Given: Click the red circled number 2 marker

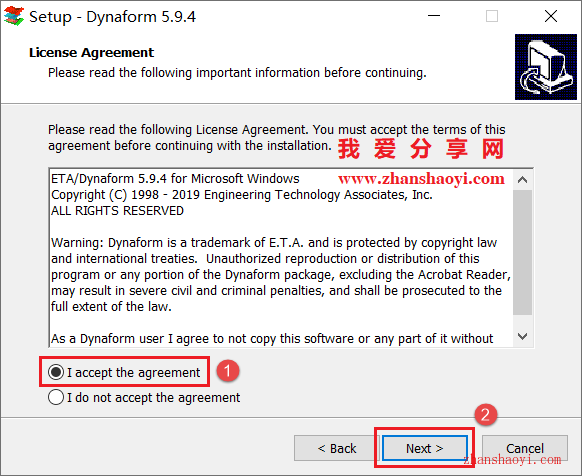Looking at the screenshot, I should (485, 415).
